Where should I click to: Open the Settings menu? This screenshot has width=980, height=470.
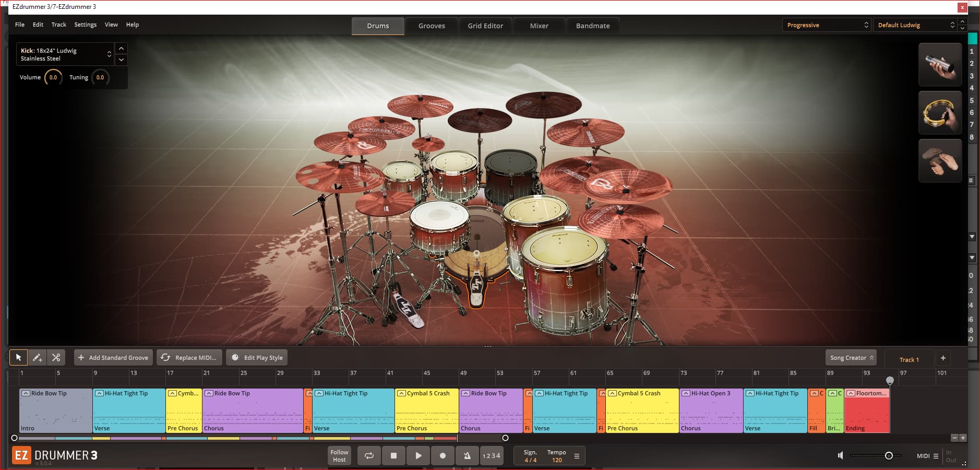click(x=85, y=25)
